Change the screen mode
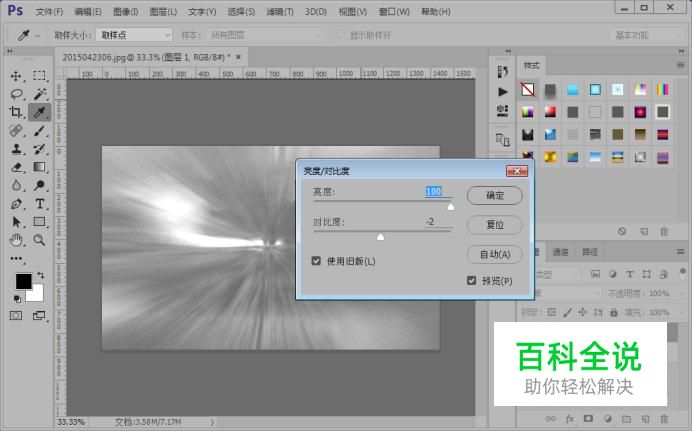Screen dimensions: 692x431 pos(39,315)
